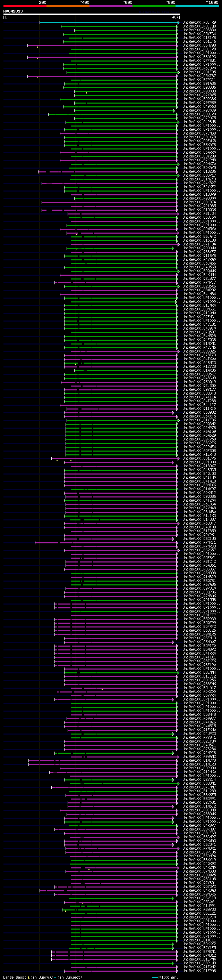The width and height of the screenshot is (222, 980).
Task: Select hit label UniRef100_B7PCI1
Action: [199, 80]
